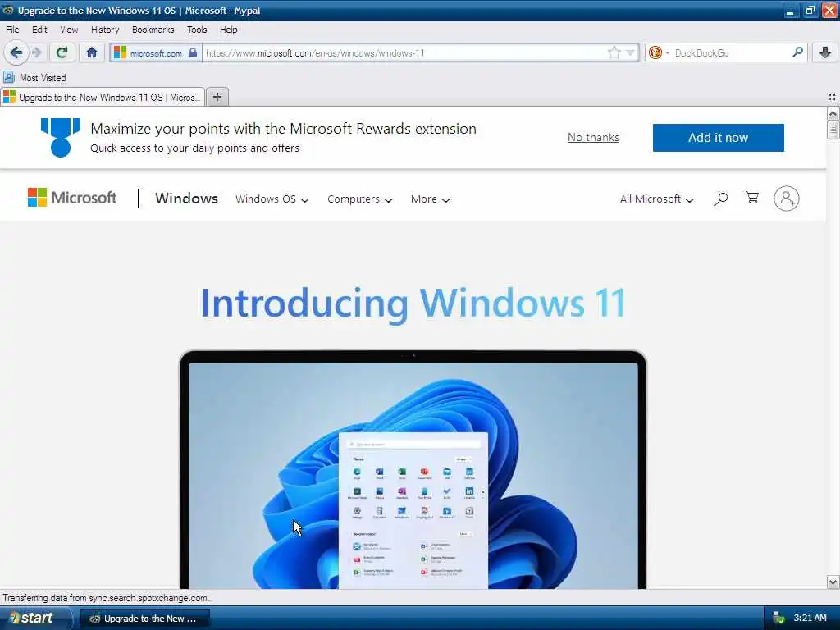Click into the URL address field
This screenshot has height=630, width=840.
404,53
